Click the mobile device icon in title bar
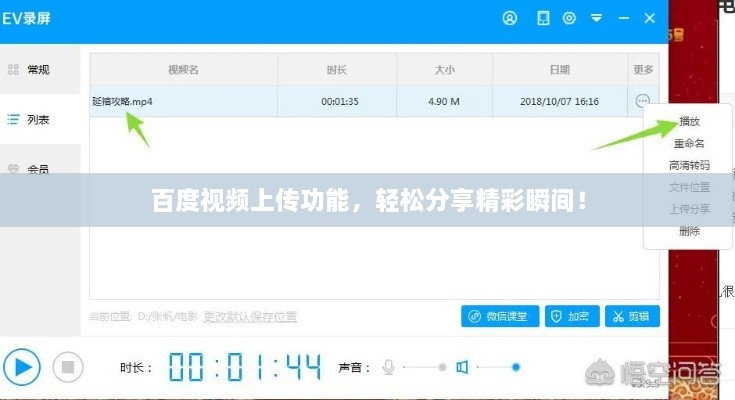735x400 pixels. [x=543, y=18]
